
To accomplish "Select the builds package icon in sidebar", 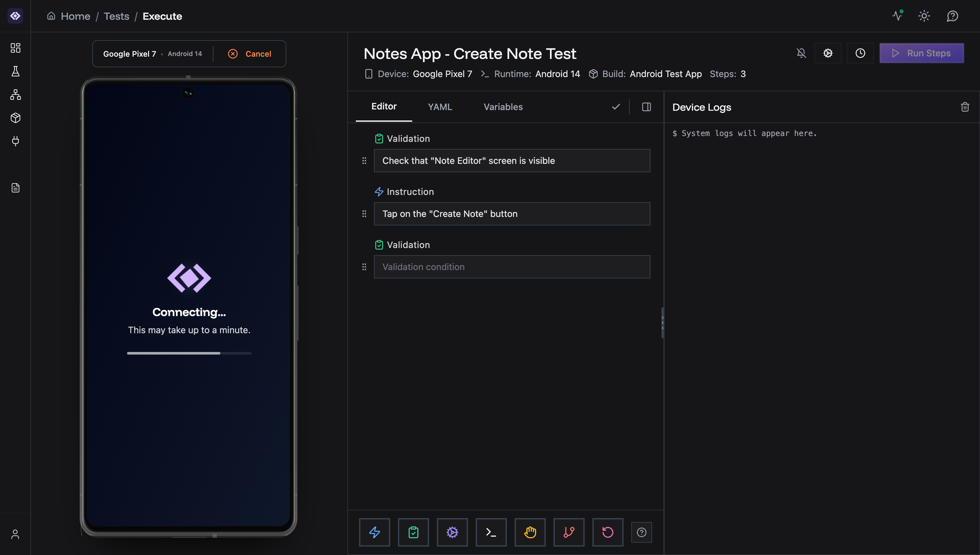I will (x=15, y=118).
